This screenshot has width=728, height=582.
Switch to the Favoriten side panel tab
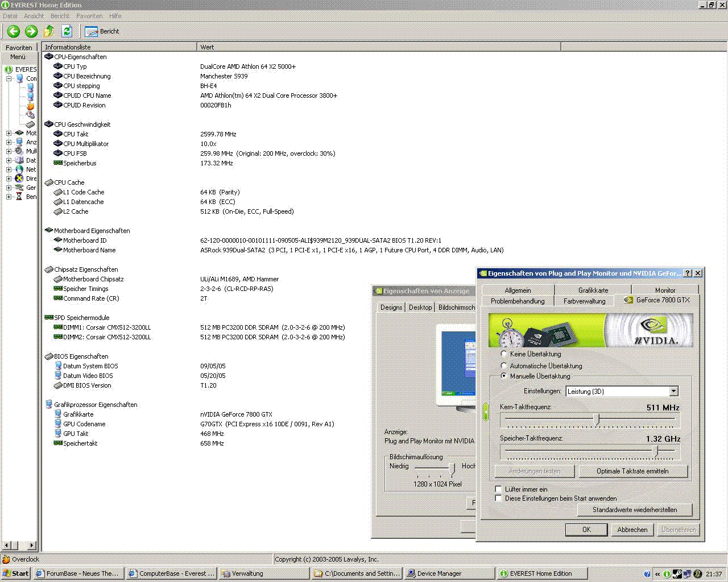(x=19, y=47)
